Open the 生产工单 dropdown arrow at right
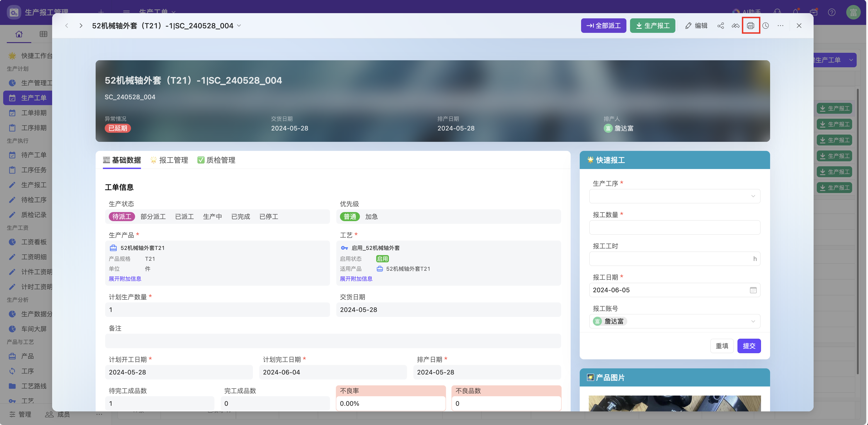Screen dimensions: 868x425 pyautogui.click(x=851, y=60)
